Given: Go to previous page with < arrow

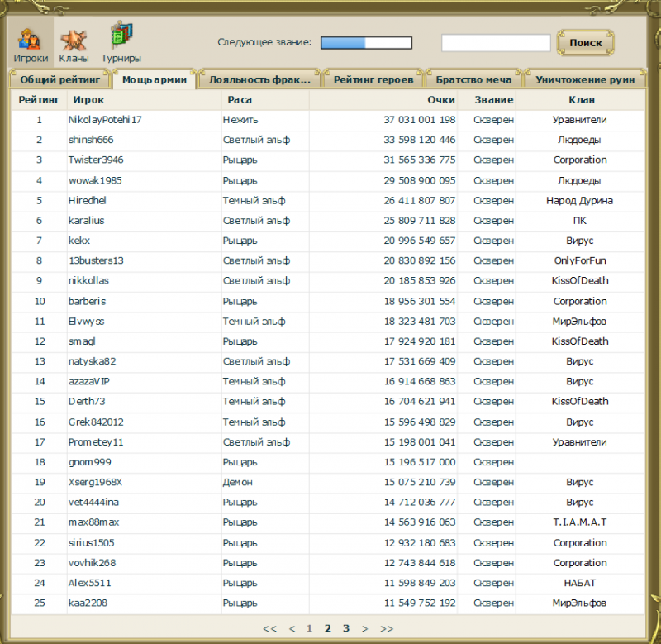Looking at the screenshot, I should coord(292,629).
